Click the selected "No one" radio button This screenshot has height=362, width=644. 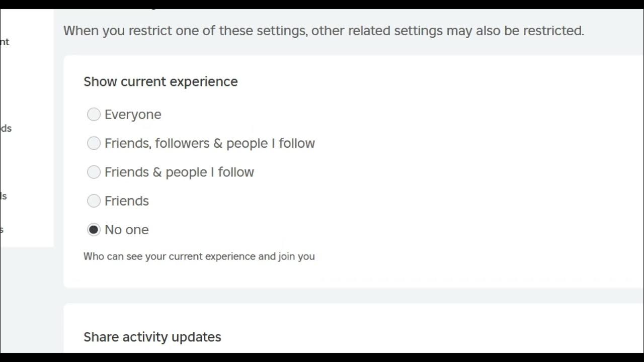point(94,230)
